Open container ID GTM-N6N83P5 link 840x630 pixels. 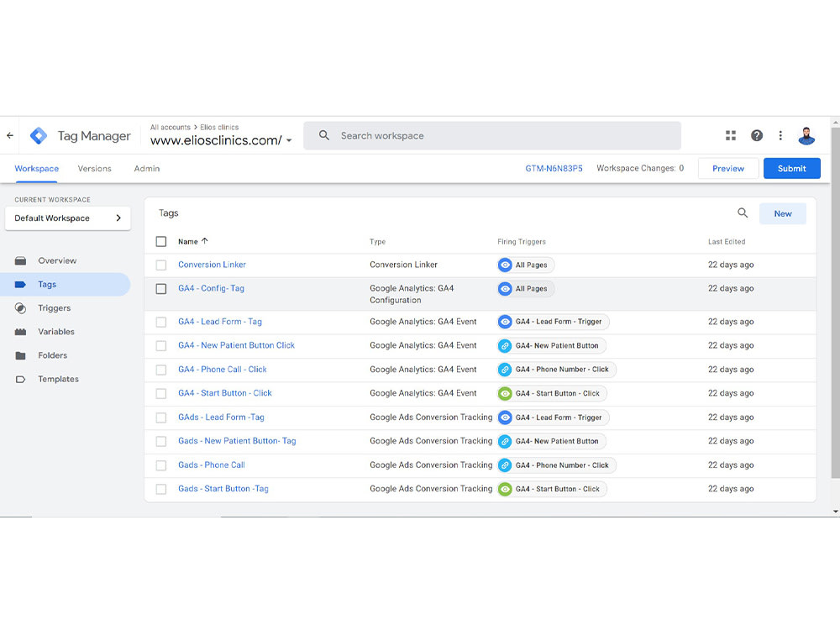click(554, 168)
